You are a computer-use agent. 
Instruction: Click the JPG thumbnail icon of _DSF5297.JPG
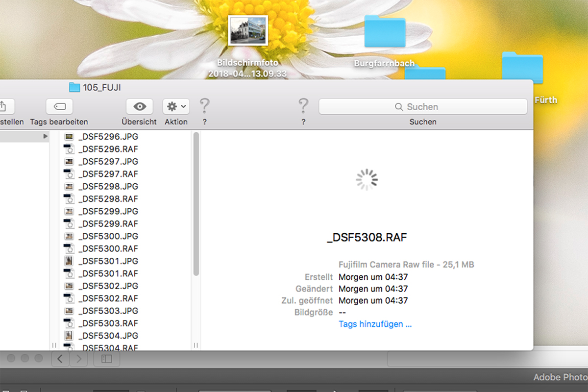tap(69, 161)
